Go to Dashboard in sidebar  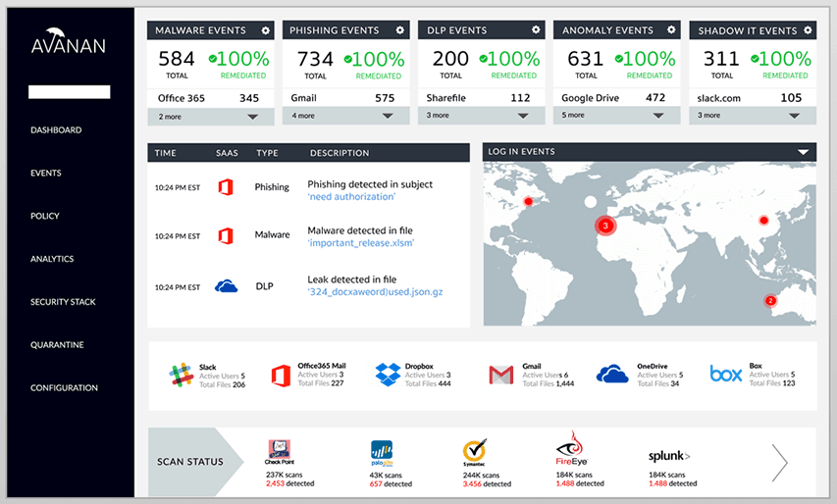[x=56, y=130]
